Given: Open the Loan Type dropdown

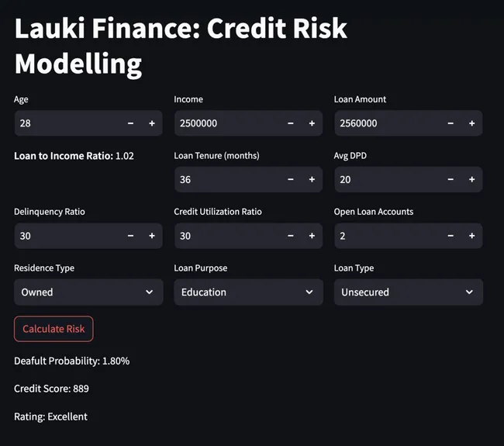Looking at the screenshot, I should coord(408,292).
